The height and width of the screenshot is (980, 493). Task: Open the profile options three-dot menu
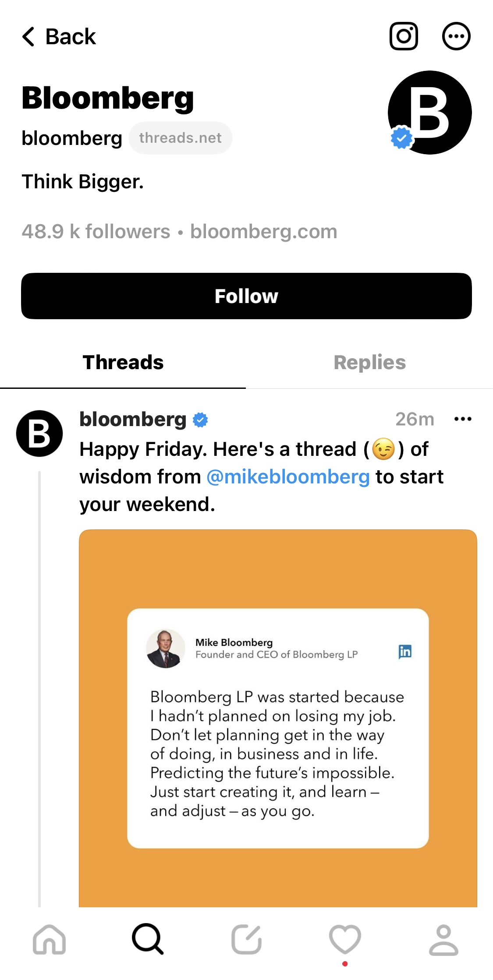pyautogui.click(x=456, y=36)
